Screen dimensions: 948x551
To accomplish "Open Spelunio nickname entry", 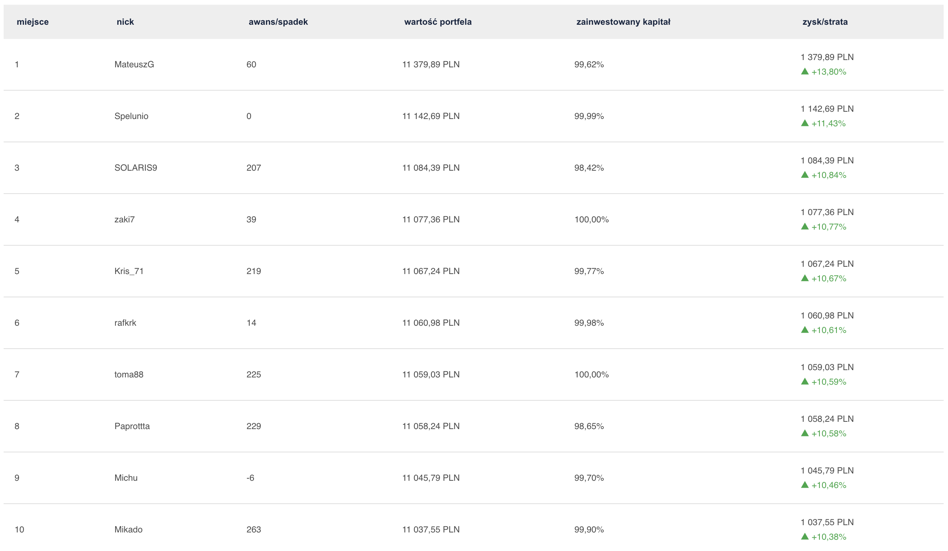I will (x=131, y=116).
